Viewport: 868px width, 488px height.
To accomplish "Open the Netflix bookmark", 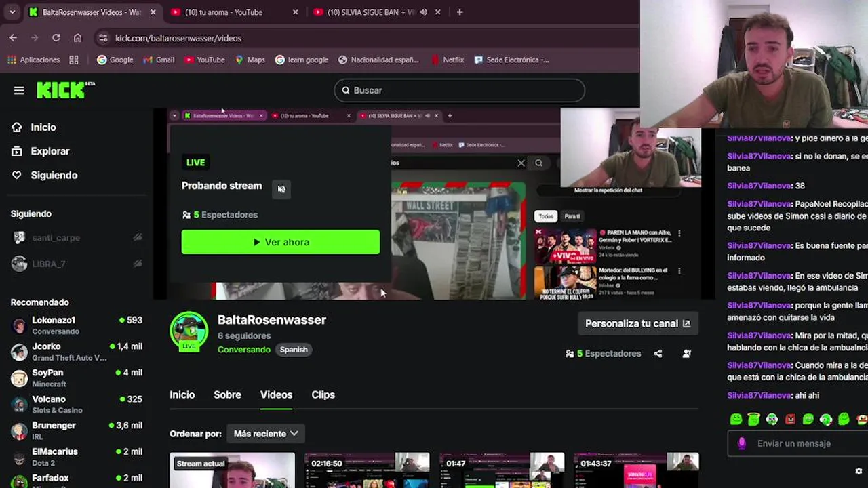I will tap(448, 60).
